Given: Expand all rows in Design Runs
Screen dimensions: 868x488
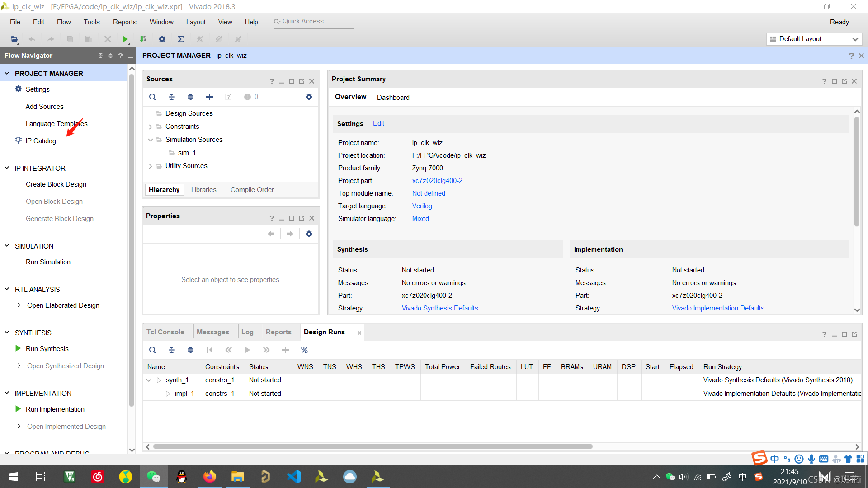Looking at the screenshot, I should (190, 350).
